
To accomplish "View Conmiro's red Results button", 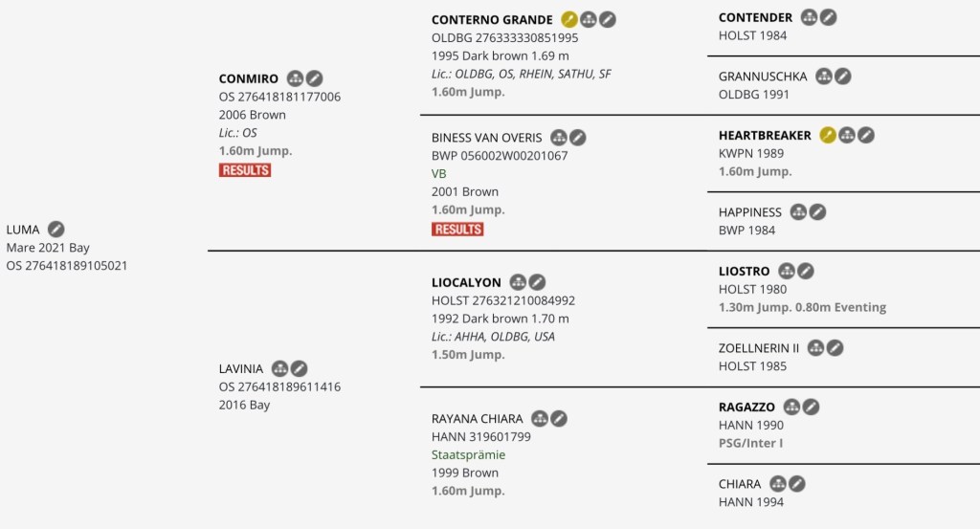I will click(x=245, y=170).
